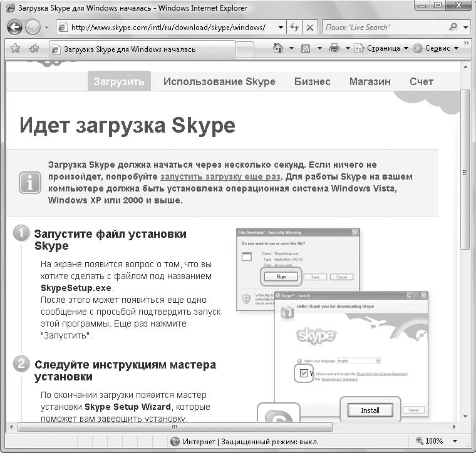Open the Бизнес navigation item
Screen dimensions: 476x453
click(x=313, y=81)
